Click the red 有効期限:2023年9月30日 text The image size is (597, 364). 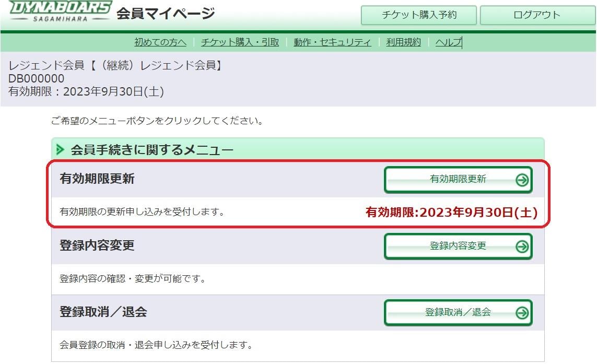tap(451, 213)
